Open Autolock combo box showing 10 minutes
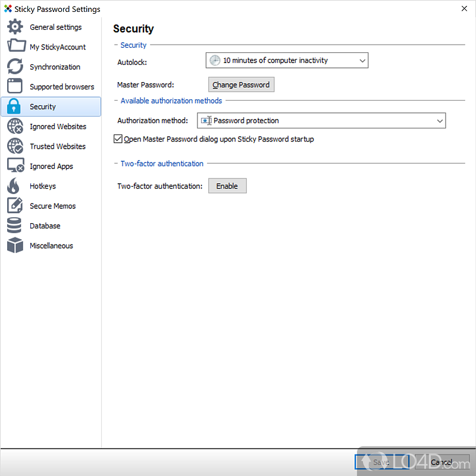The height and width of the screenshot is (476, 476). 287,61
